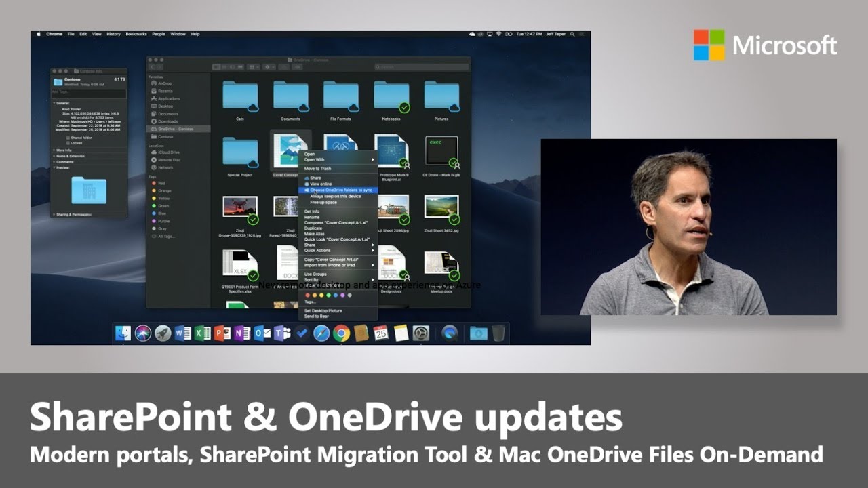The width and height of the screenshot is (868, 488).
Task: Open the Trash in the Dock
Action: (498, 333)
